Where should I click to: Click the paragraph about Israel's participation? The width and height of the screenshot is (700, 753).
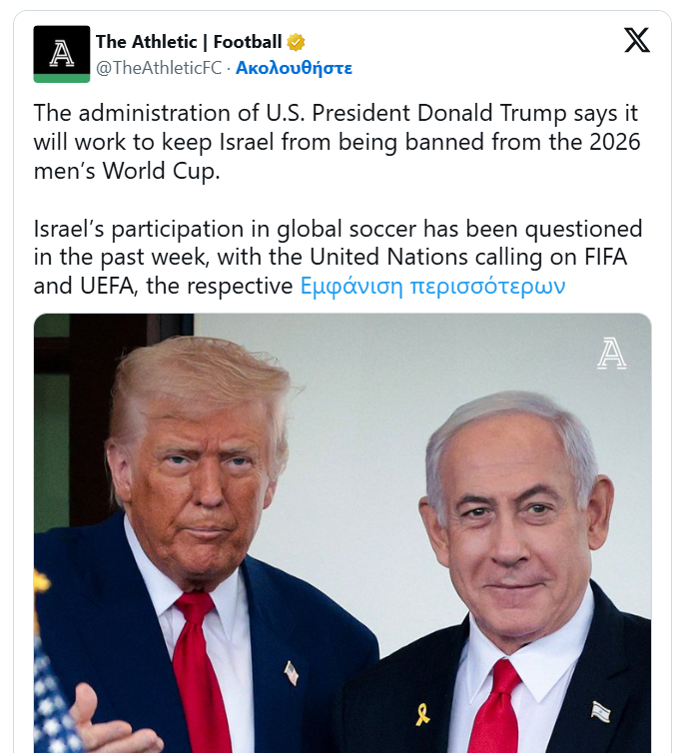pyautogui.click(x=338, y=257)
